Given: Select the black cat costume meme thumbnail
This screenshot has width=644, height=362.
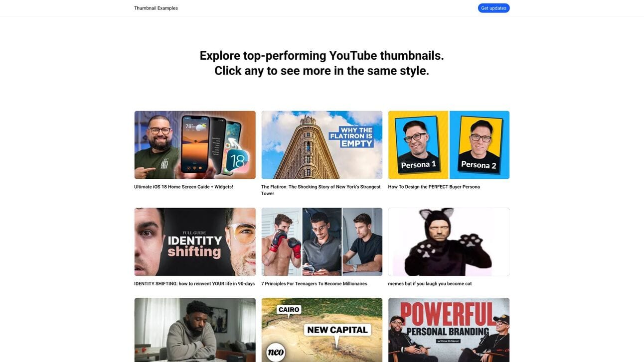Looking at the screenshot, I should click(x=449, y=242).
